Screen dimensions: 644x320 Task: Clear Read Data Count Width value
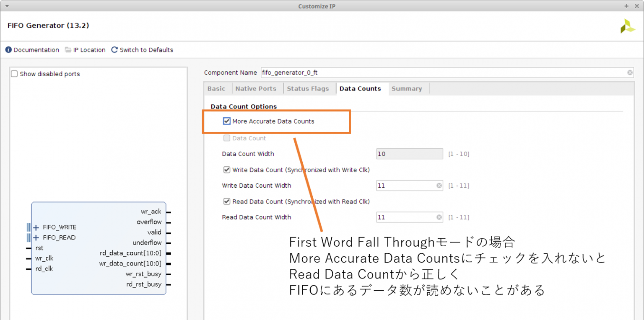tap(439, 217)
